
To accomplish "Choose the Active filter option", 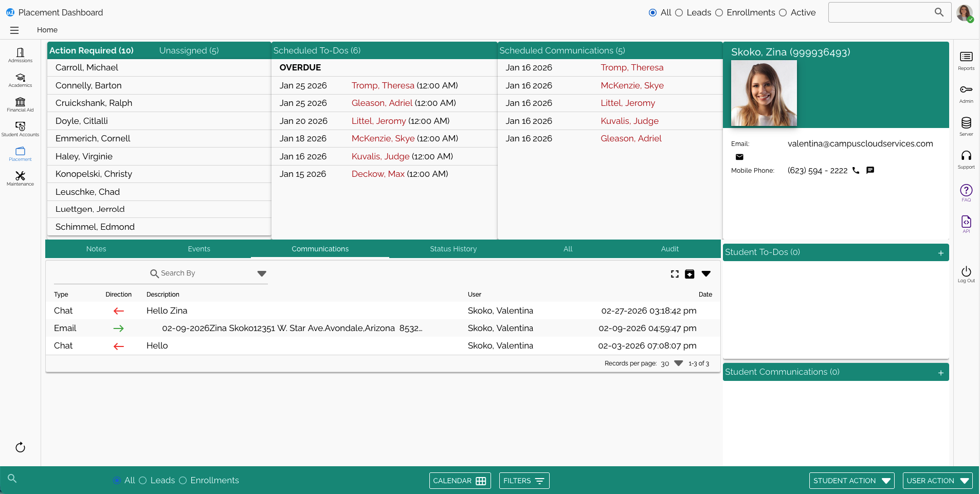I will (783, 13).
